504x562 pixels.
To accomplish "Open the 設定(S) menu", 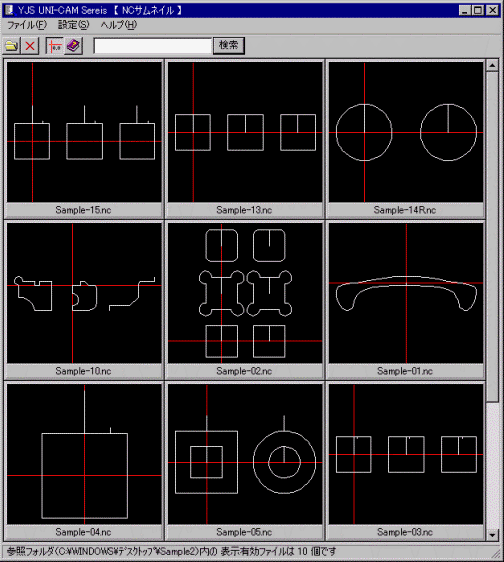I will [73, 25].
